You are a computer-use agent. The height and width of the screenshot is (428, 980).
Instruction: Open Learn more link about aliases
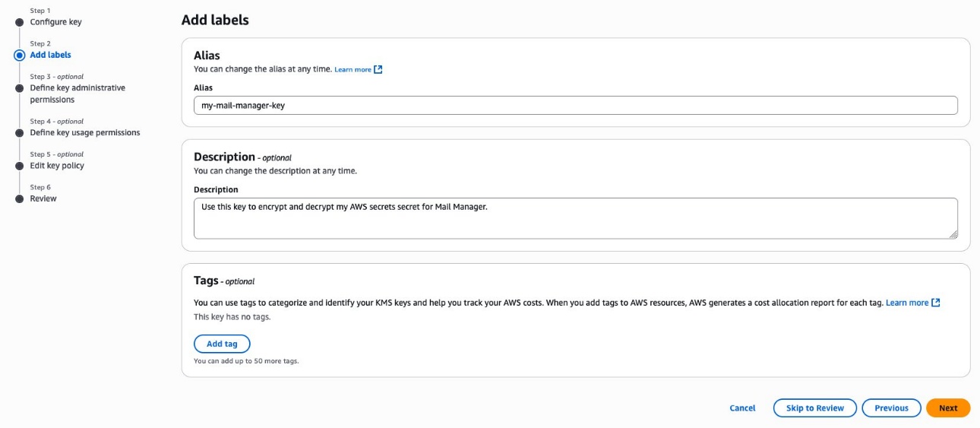[352, 69]
